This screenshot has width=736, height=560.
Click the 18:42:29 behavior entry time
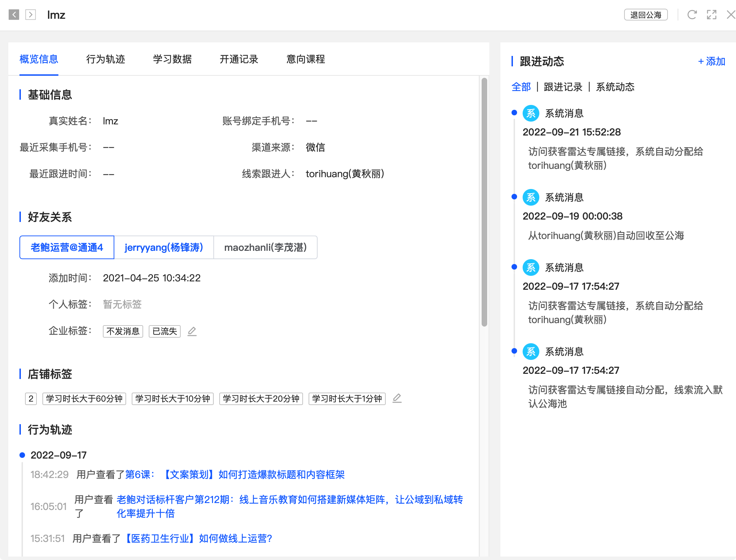[49, 475]
